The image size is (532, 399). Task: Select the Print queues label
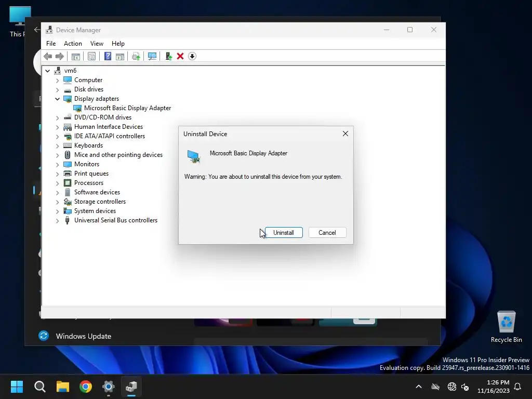(x=91, y=174)
